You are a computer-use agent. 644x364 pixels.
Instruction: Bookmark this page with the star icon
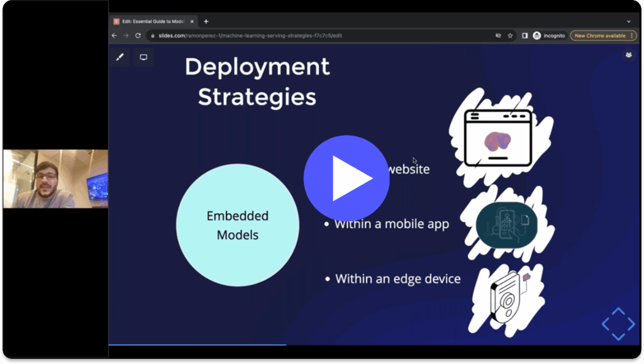click(x=510, y=36)
